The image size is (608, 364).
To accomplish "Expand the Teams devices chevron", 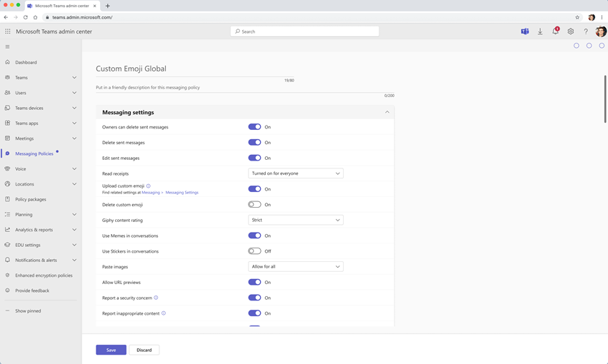I will pyautogui.click(x=74, y=108).
